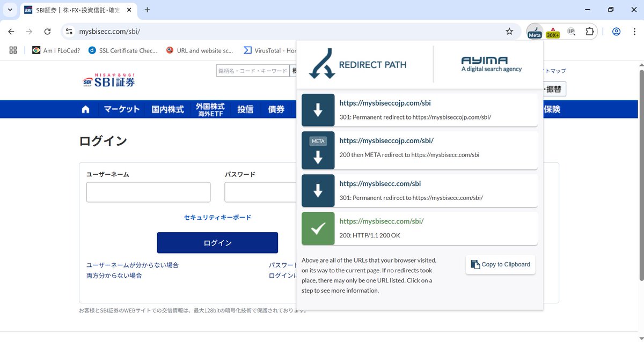Focus the 銘柄名・コード・キーワード search box

click(253, 71)
